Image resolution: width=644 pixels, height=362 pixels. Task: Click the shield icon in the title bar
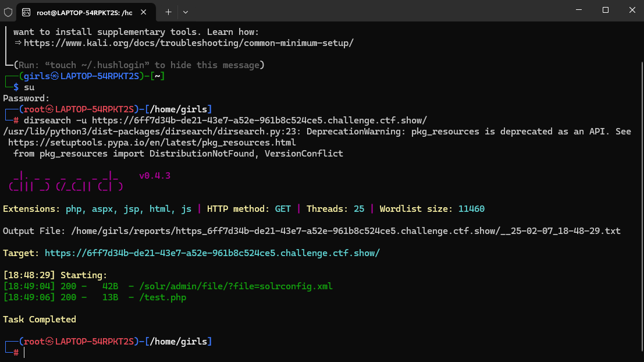[8, 11]
